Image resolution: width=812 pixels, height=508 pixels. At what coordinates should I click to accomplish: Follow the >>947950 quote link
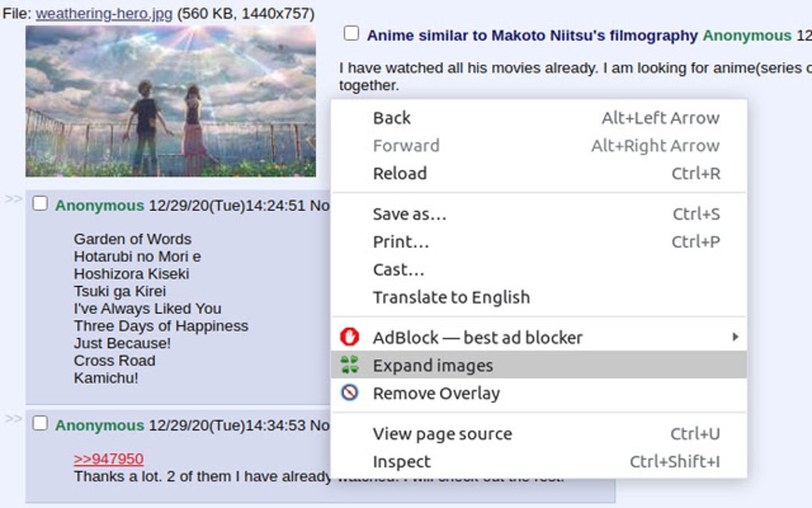tap(107, 459)
